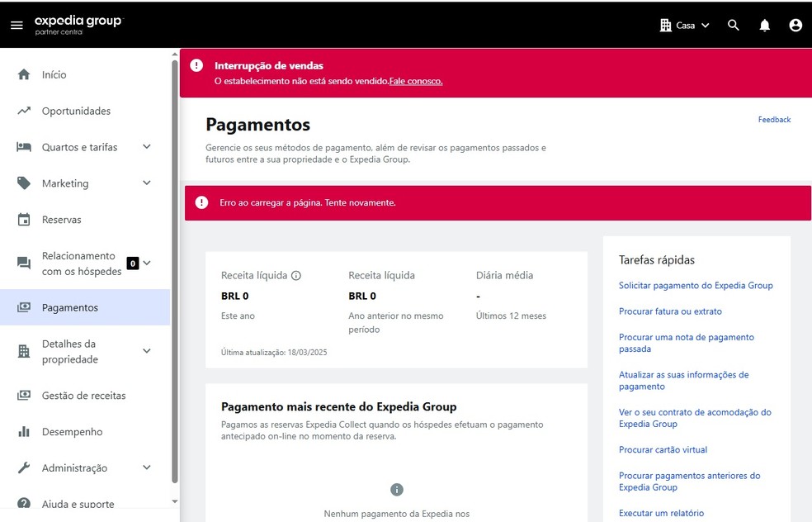
Task: Open Solicitar pagamento do Expedia Group
Action: pyautogui.click(x=696, y=286)
